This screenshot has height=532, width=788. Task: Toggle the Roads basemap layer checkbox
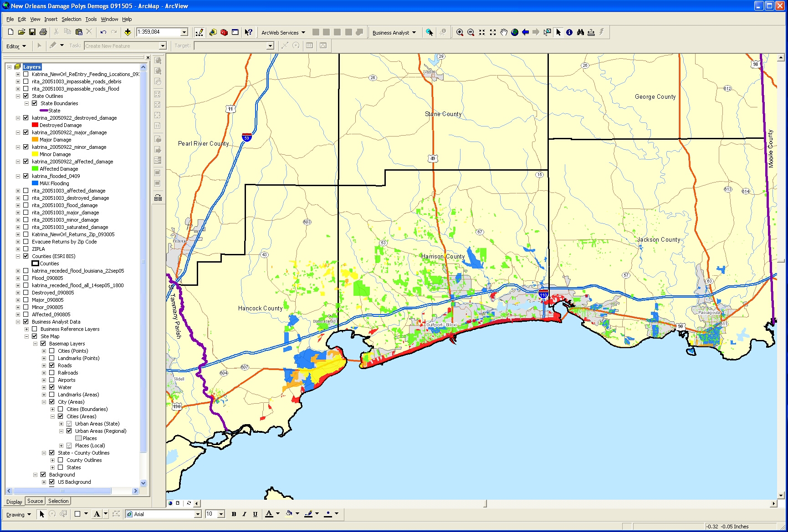pos(52,365)
